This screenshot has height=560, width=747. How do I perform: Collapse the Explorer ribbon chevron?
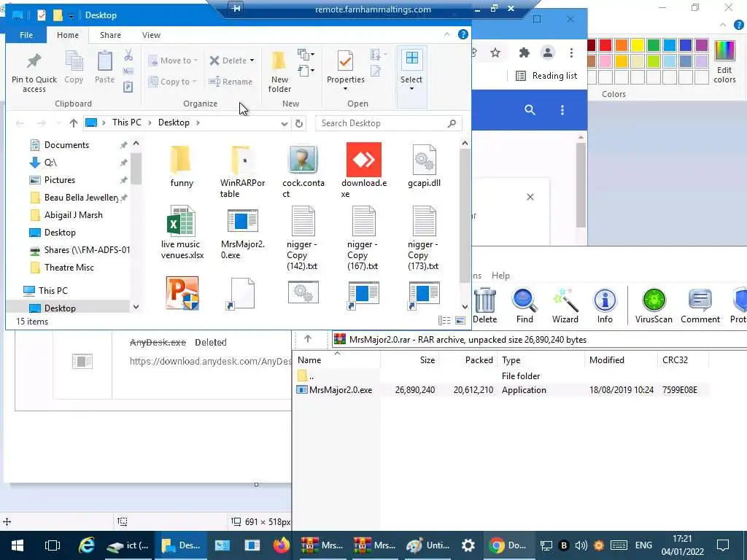[x=447, y=34]
